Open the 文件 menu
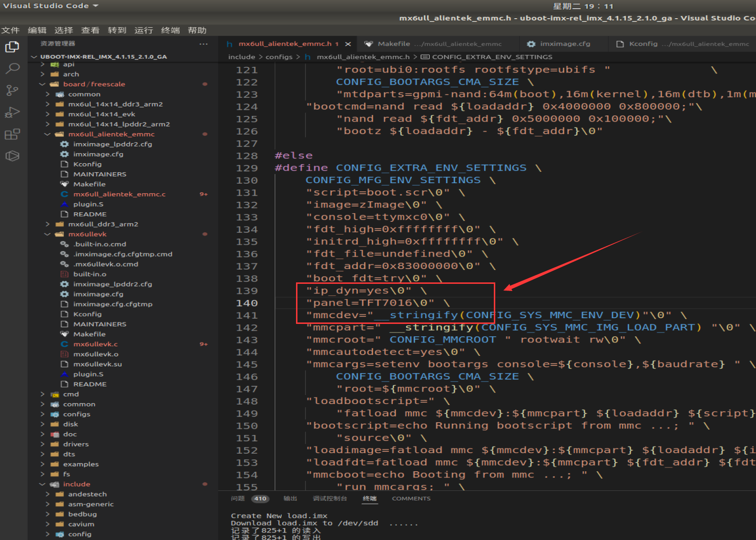The height and width of the screenshot is (540, 756). tap(10, 30)
